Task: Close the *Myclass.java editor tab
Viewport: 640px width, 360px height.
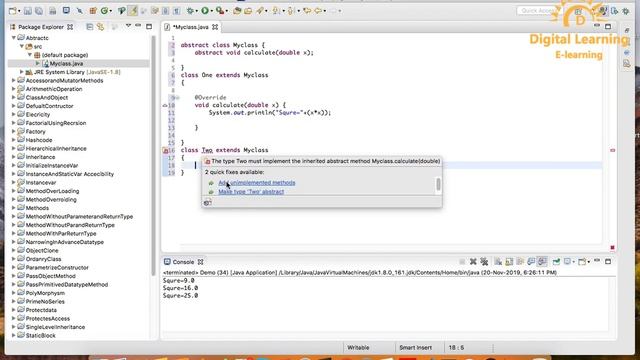Action: (215, 27)
